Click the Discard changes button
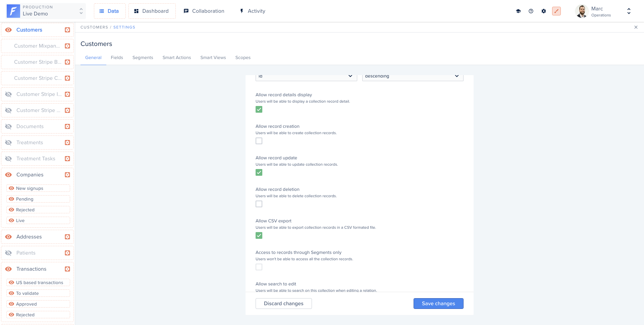The height and width of the screenshot is (325, 644). [283, 304]
